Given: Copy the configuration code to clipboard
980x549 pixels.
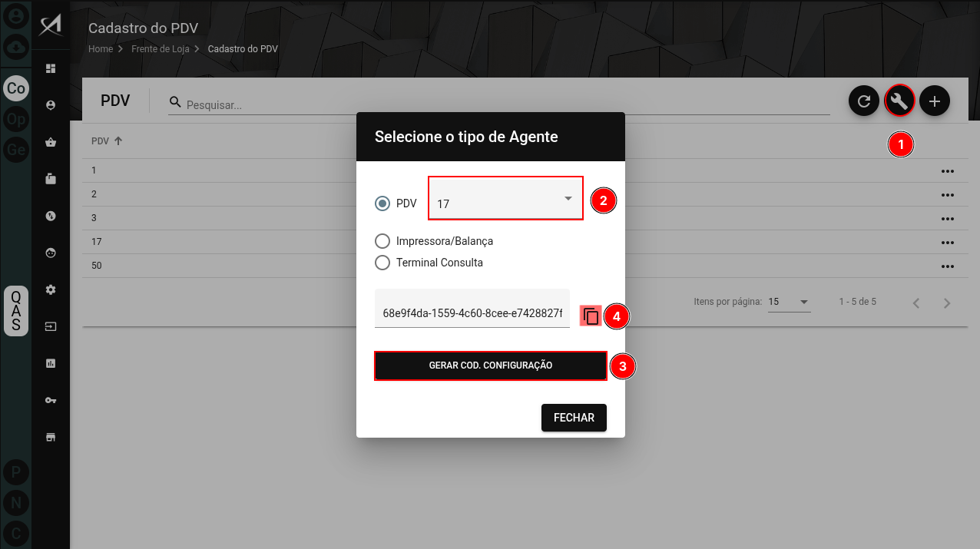Looking at the screenshot, I should pos(590,316).
